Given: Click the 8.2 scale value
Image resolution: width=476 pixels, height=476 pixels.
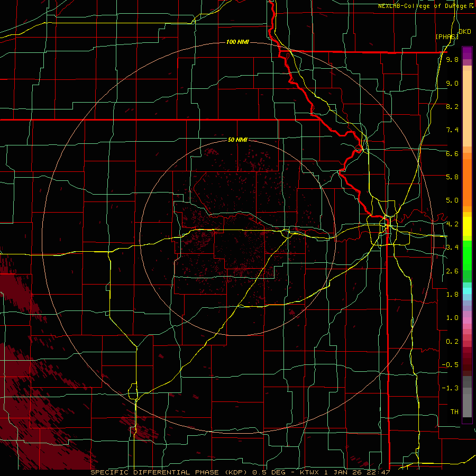Looking at the screenshot, I should pyautogui.click(x=452, y=106).
